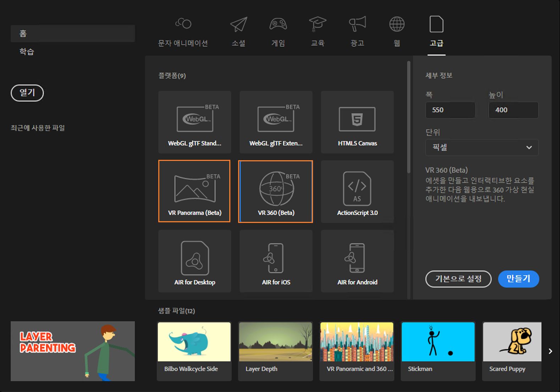Select the 교육 graduation cap tab

[318, 32]
